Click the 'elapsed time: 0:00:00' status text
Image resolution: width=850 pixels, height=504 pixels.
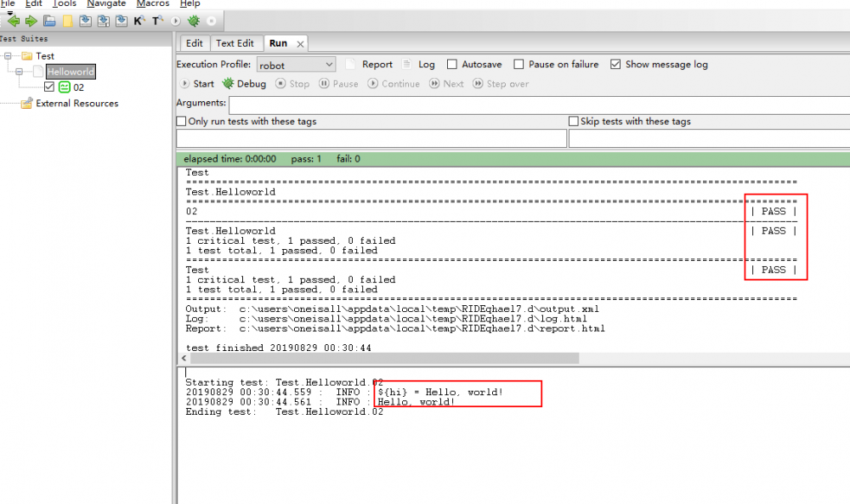(x=229, y=159)
